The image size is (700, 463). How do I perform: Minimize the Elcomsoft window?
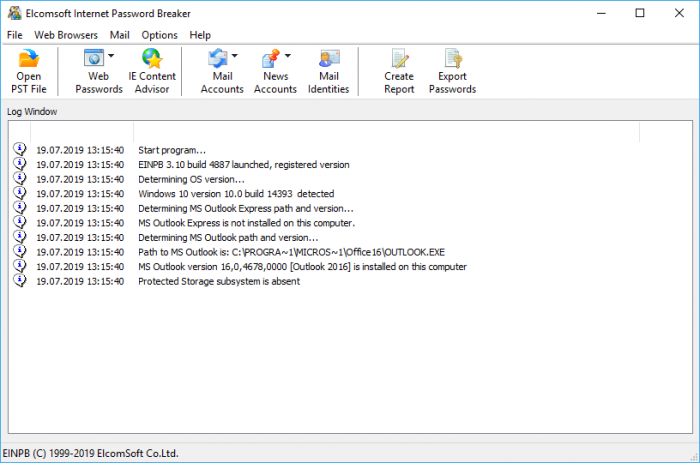(601, 13)
